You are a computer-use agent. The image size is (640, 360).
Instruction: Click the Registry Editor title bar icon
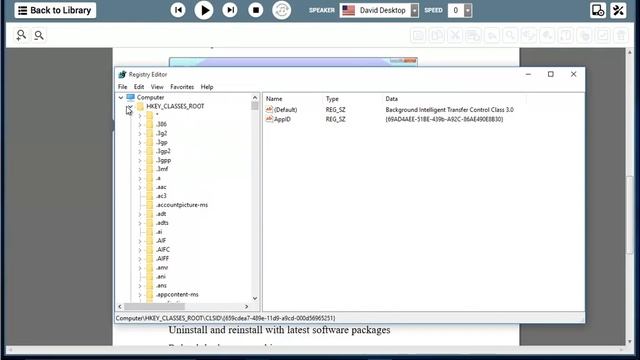(122, 74)
